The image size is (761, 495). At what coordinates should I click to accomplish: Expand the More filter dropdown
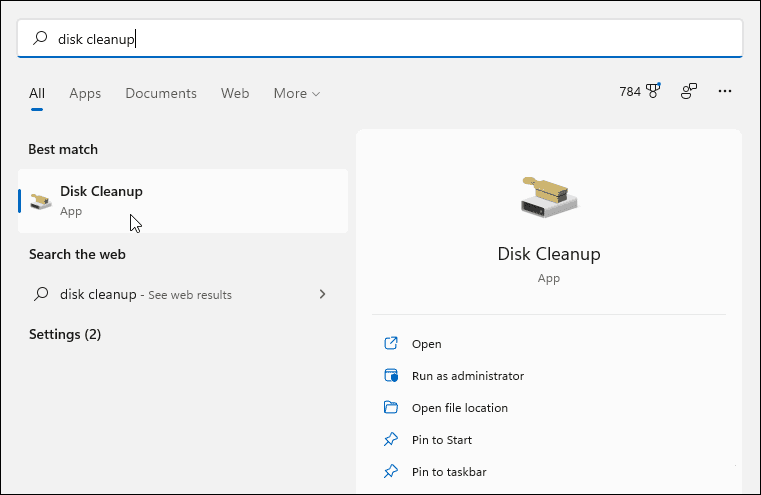297,93
